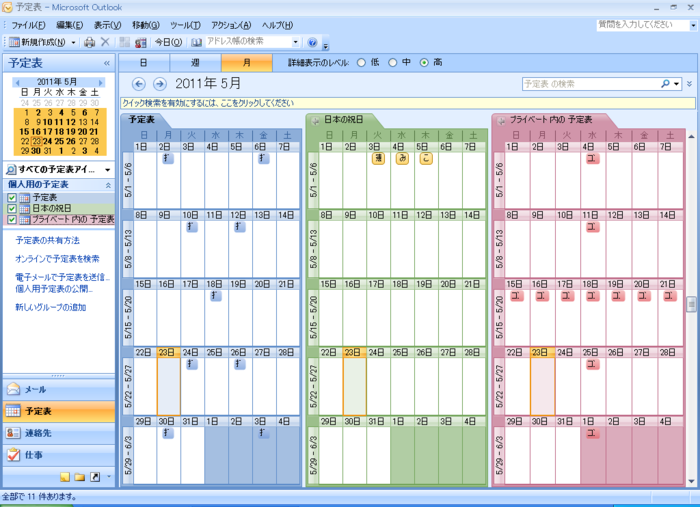Open search options dropdown arrow
Screen dimensions: 700x507
677,83
